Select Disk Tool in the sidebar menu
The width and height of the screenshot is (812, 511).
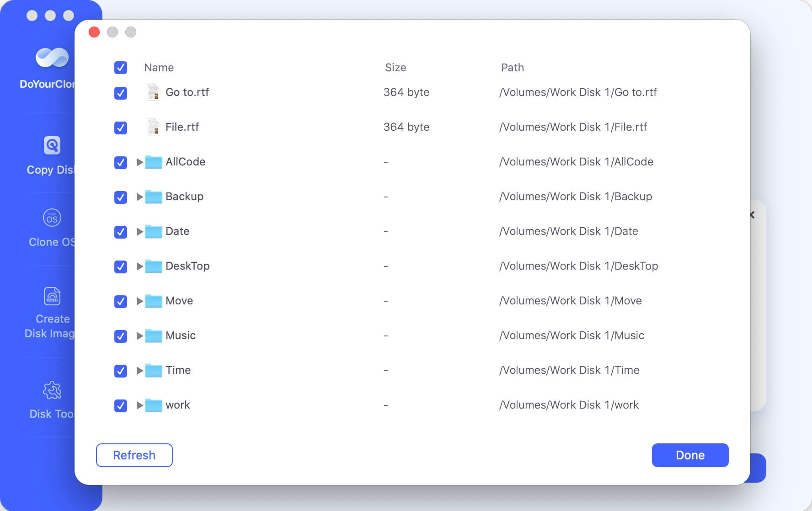tap(51, 399)
